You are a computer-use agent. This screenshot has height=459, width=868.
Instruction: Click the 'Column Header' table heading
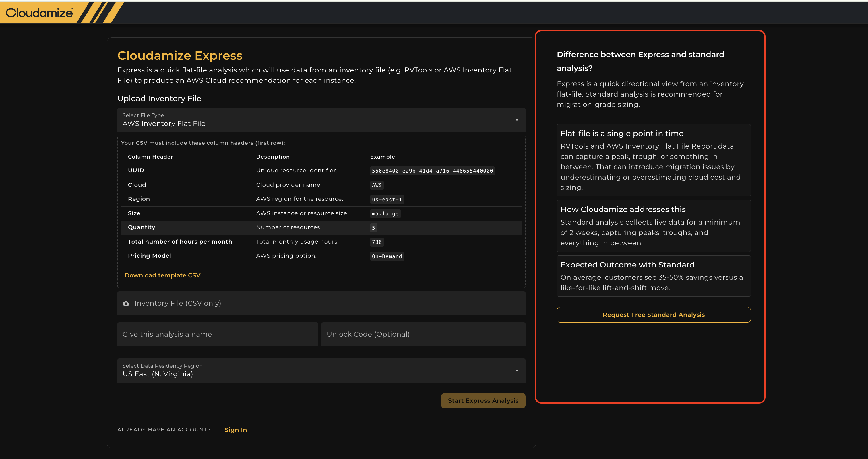coord(150,157)
